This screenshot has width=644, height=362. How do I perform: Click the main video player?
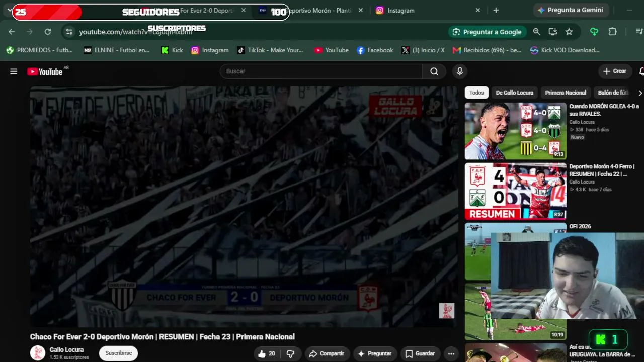click(244, 207)
